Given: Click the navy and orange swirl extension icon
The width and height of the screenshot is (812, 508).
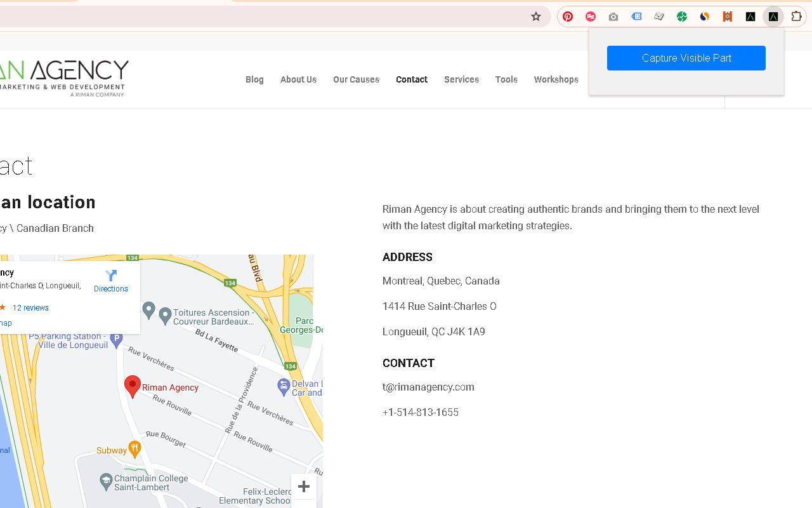Looking at the screenshot, I should (x=704, y=17).
